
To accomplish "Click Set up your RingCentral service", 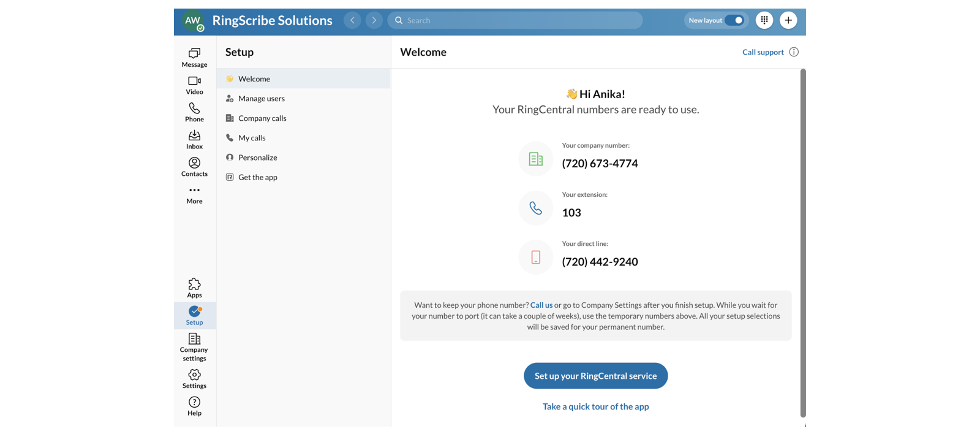I will click(x=595, y=376).
